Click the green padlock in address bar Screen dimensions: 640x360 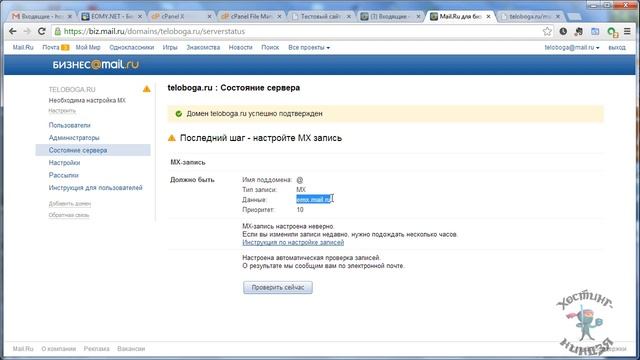coord(58,31)
